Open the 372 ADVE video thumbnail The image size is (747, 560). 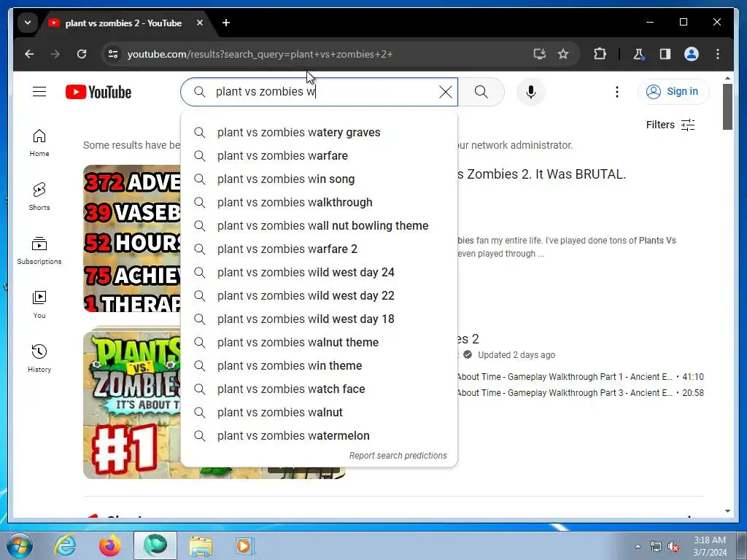tap(132, 238)
